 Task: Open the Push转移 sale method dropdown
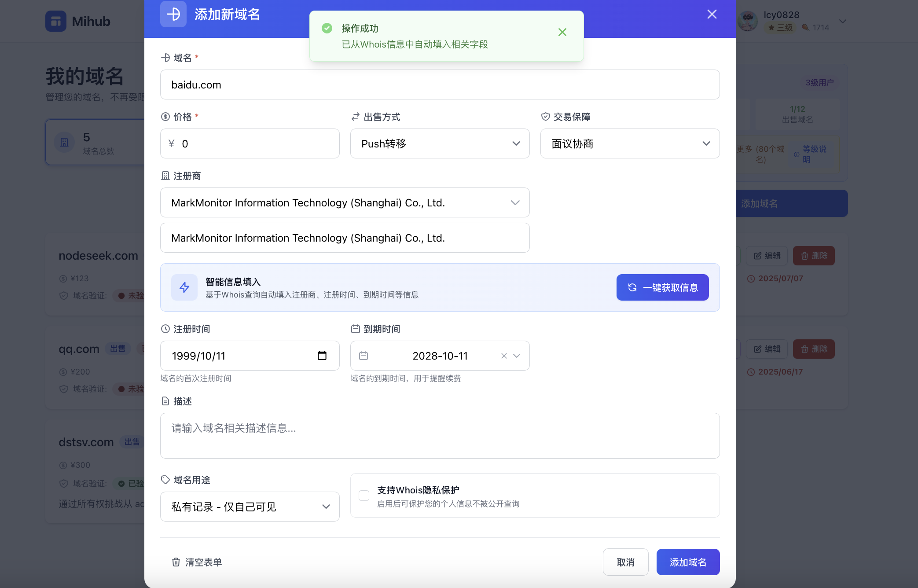[440, 143]
